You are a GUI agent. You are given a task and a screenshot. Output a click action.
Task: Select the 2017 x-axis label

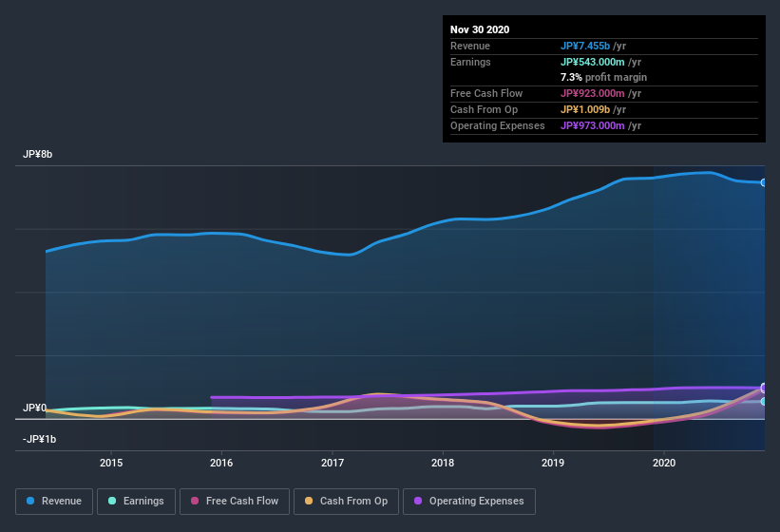point(333,463)
